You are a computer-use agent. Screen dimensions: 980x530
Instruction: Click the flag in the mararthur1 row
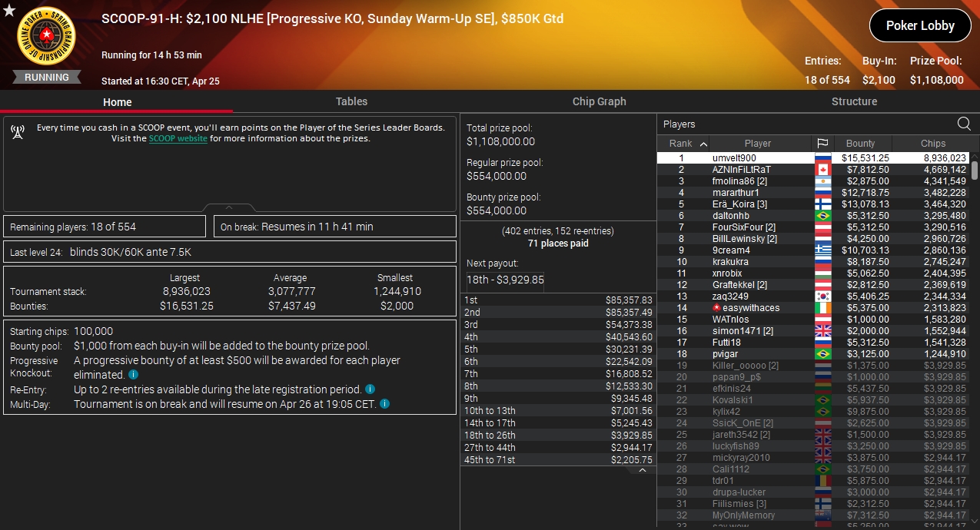point(822,193)
